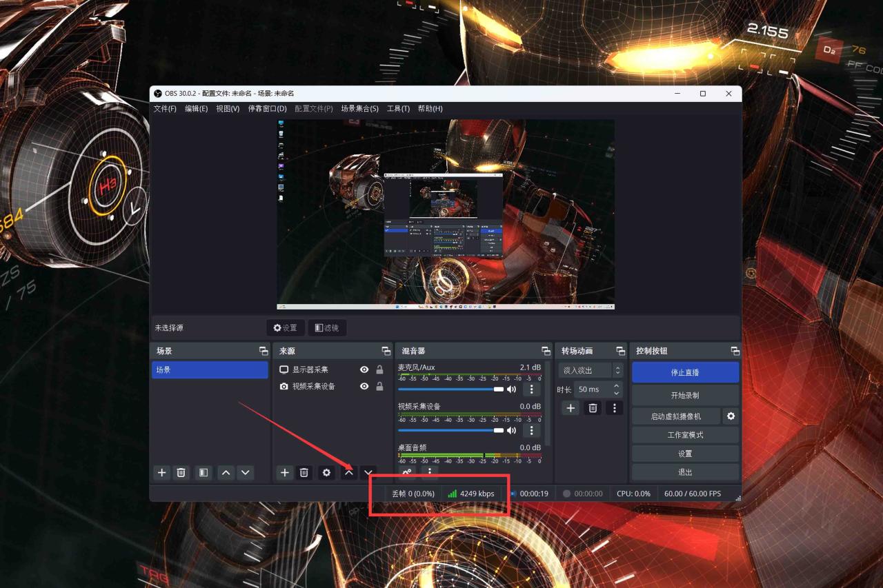This screenshot has width=883, height=588.
Task: Open mixer three-dot menu beside the gears icon
Action: click(x=429, y=473)
